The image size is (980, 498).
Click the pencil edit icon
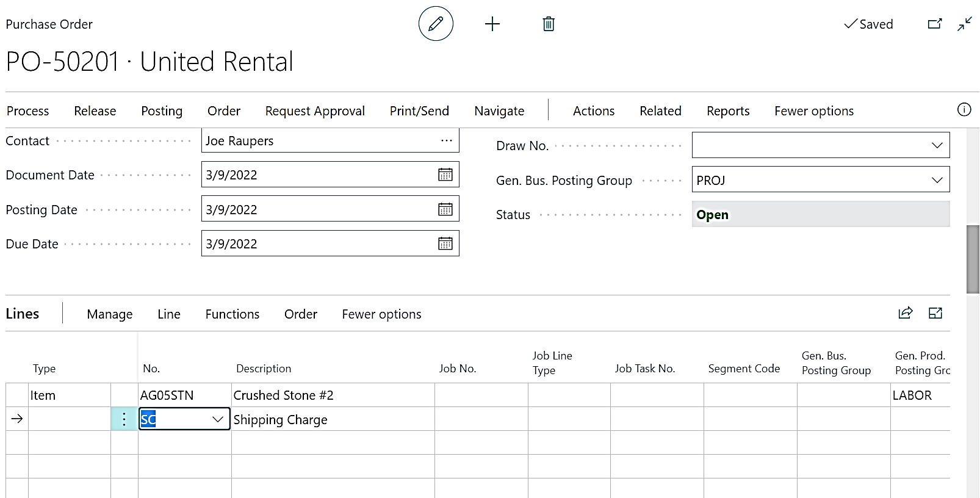click(436, 24)
